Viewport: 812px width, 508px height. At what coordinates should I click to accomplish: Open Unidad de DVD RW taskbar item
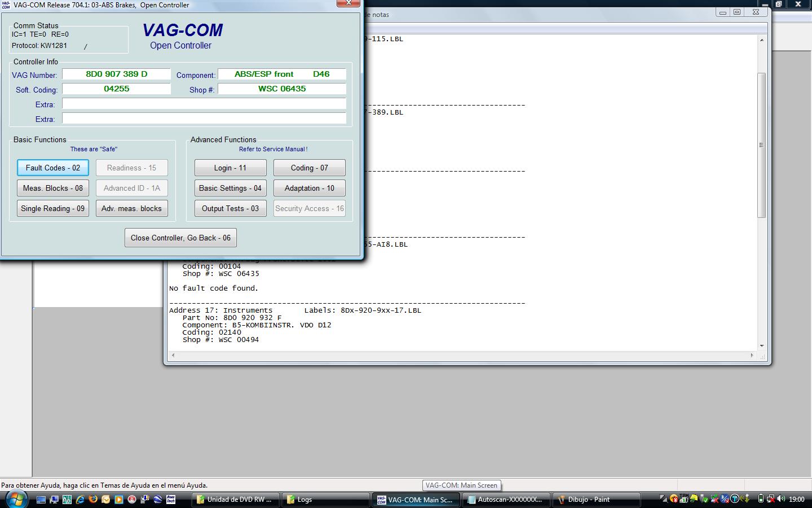236,500
